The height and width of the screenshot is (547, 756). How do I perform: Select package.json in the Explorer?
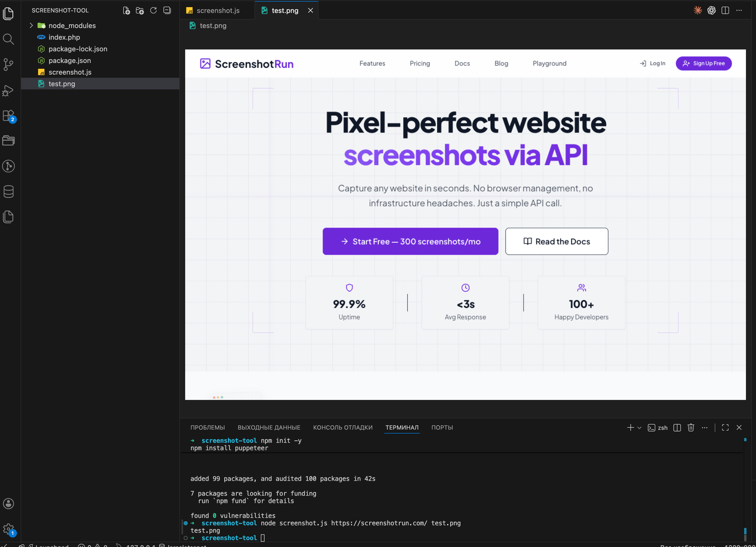(69, 60)
